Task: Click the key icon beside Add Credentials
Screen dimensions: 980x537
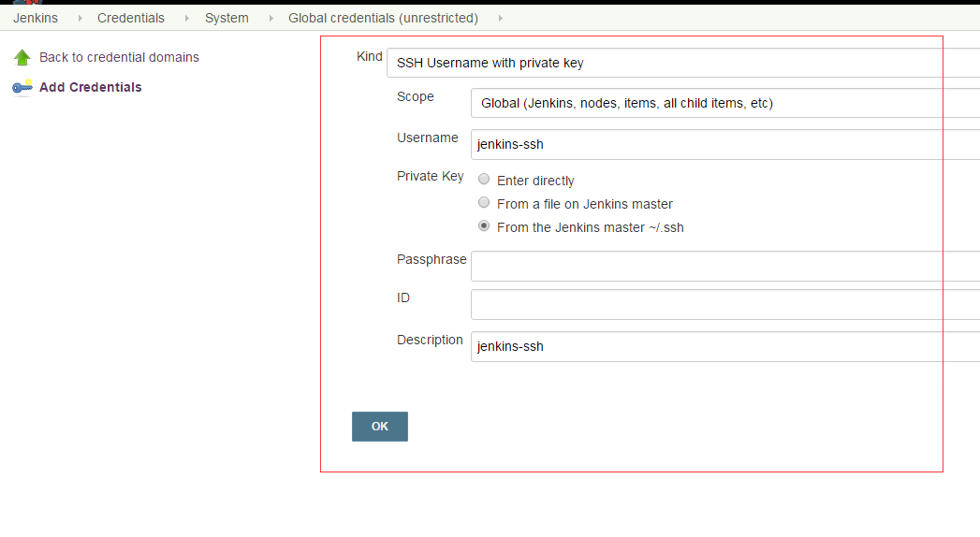Action: pos(22,87)
